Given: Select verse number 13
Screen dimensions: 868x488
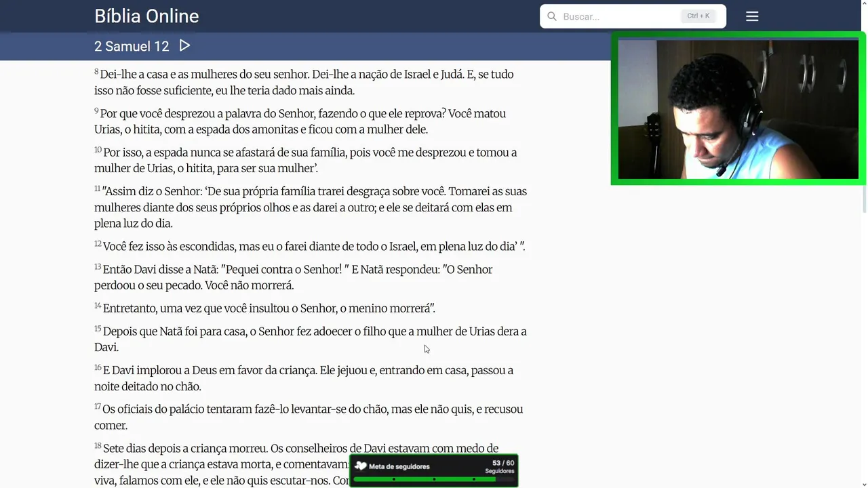Looking at the screenshot, I should (98, 267).
